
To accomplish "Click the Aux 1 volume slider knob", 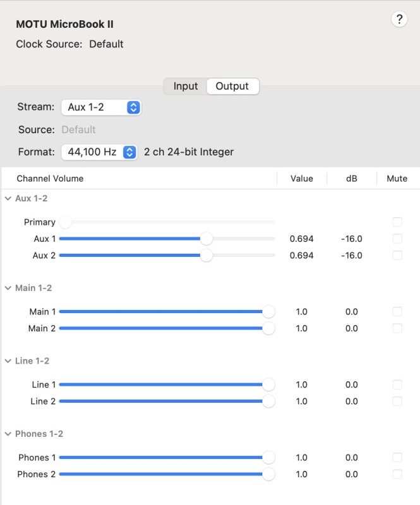I will [x=207, y=239].
